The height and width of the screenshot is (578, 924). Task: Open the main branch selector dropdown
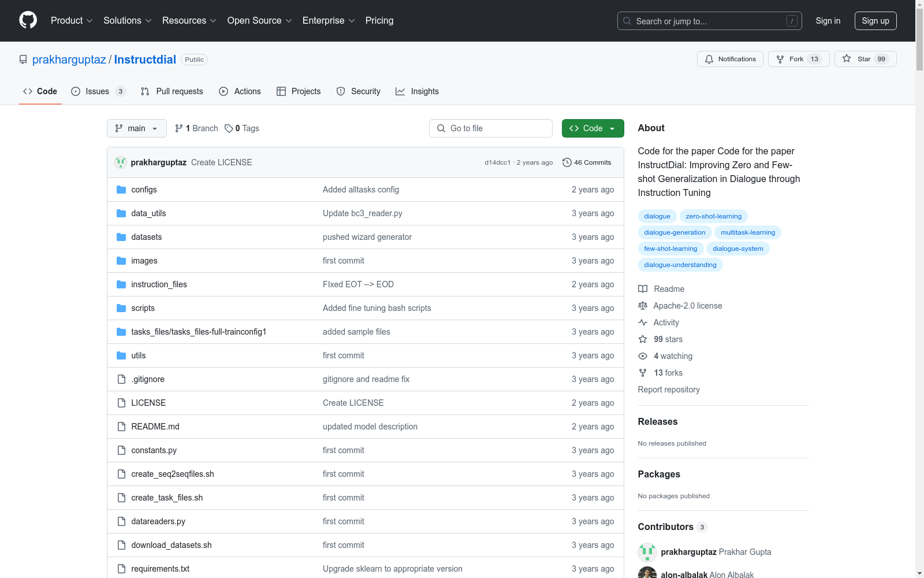coord(137,128)
